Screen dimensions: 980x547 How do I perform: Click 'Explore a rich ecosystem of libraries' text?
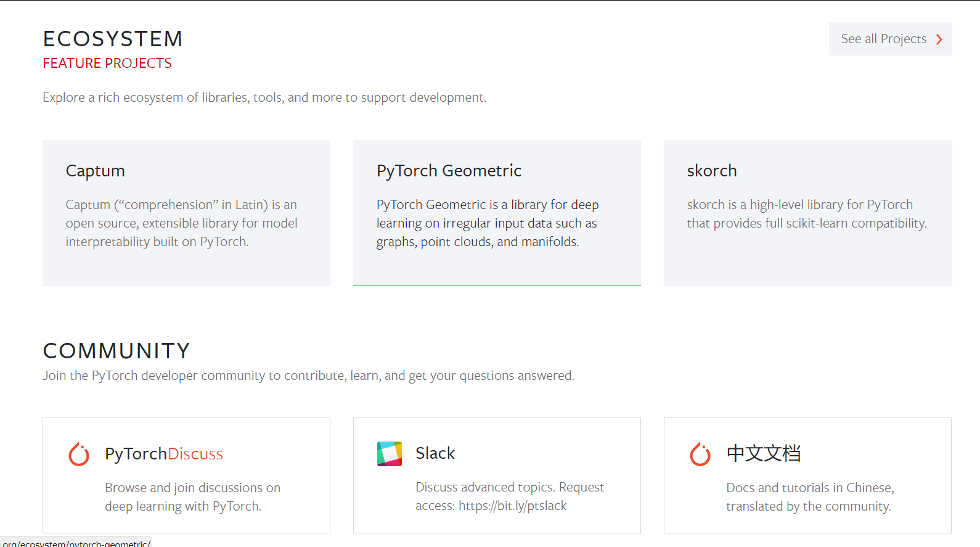[264, 97]
